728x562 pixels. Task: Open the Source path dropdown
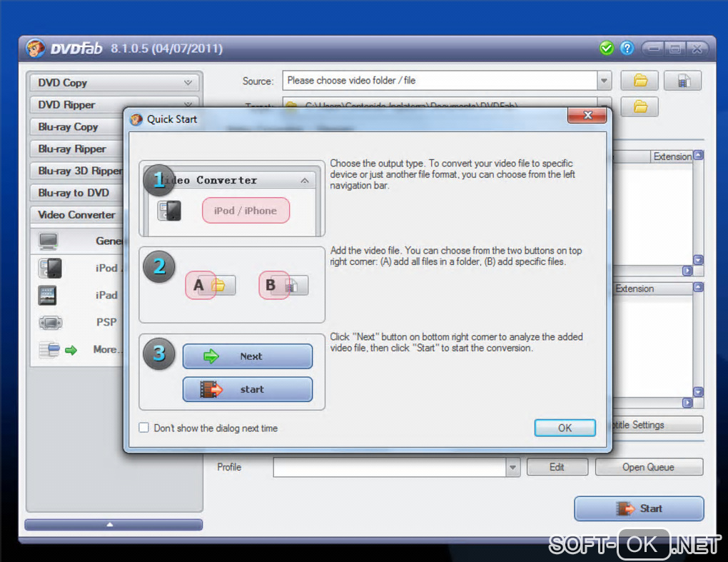click(x=604, y=81)
